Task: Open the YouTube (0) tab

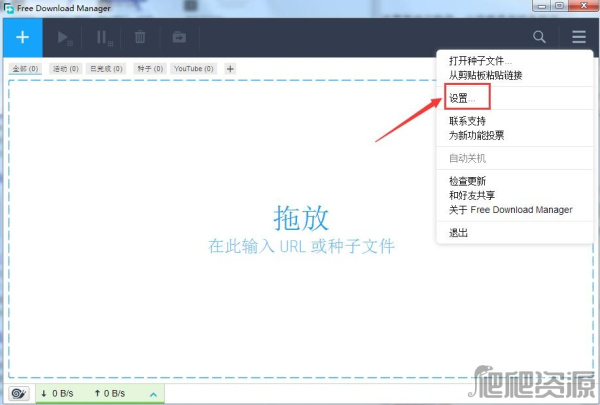Action: click(x=194, y=69)
